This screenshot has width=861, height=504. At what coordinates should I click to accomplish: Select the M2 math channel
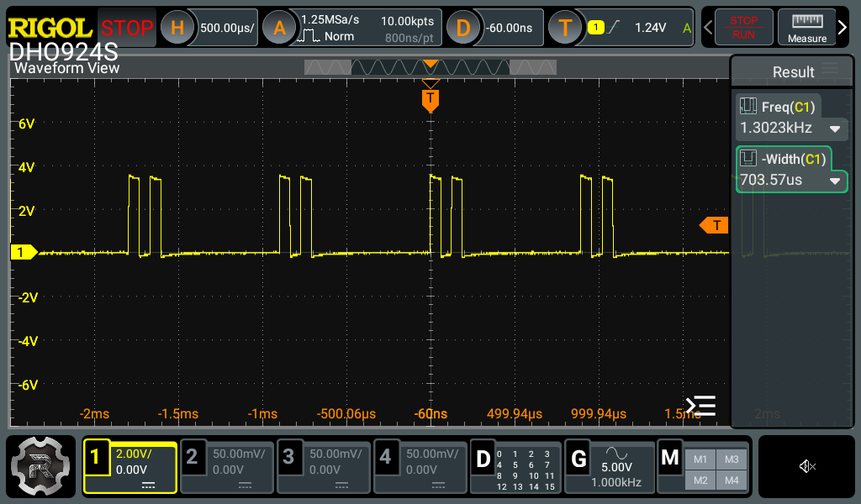[700, 480]
